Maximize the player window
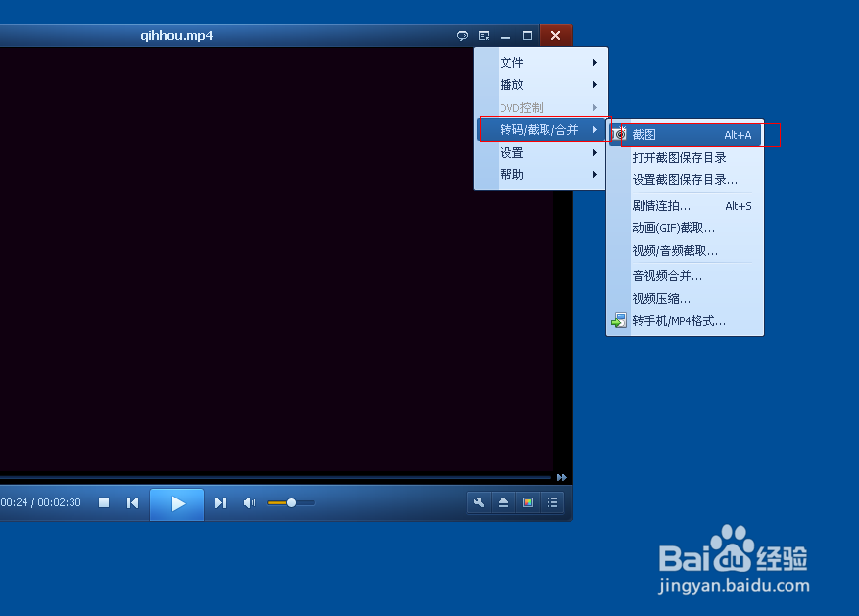 (x=527, y=36)
